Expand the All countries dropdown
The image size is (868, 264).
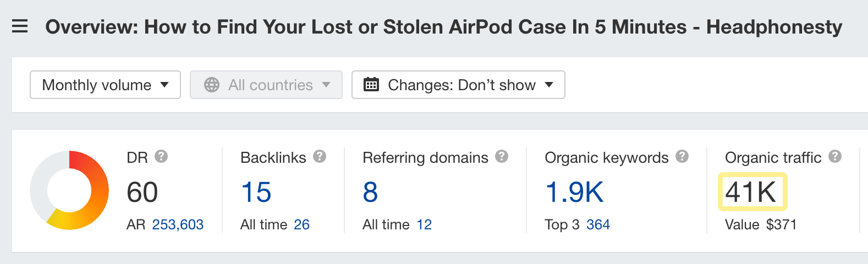pyautogui.click(x=266, y=85)
